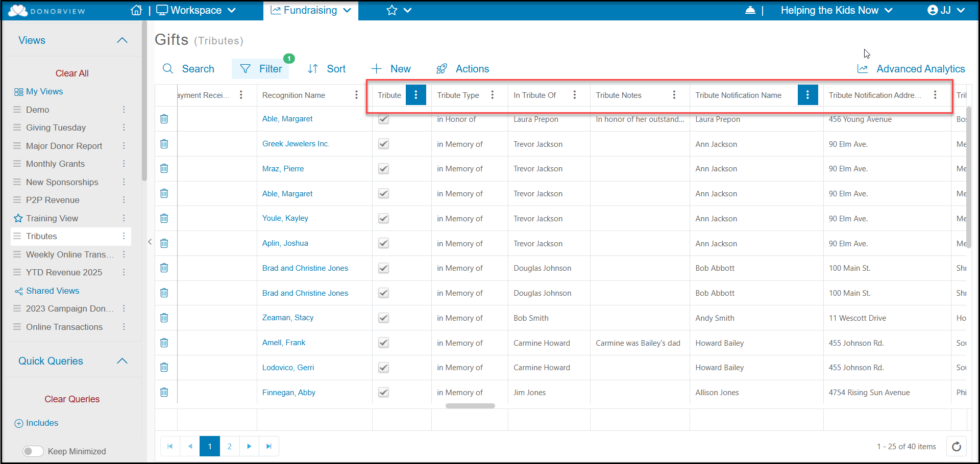Open the Helping the Kids Now organization dropdown

(836, 10)
